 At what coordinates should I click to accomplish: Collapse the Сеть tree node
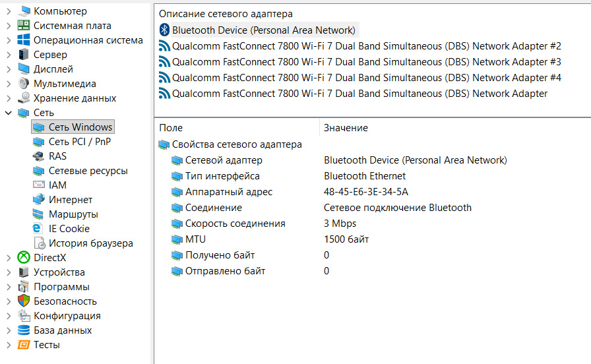pyautogui.click(x=8, y=113)
